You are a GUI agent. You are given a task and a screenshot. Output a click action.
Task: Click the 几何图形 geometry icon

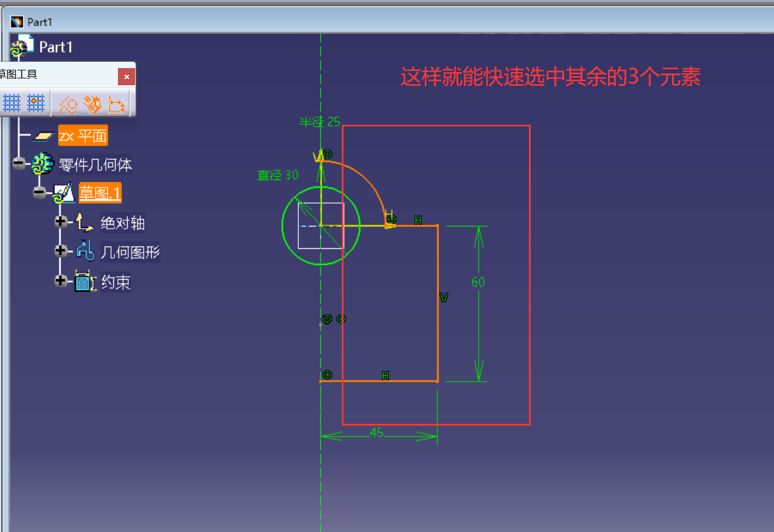coord(85,251)
